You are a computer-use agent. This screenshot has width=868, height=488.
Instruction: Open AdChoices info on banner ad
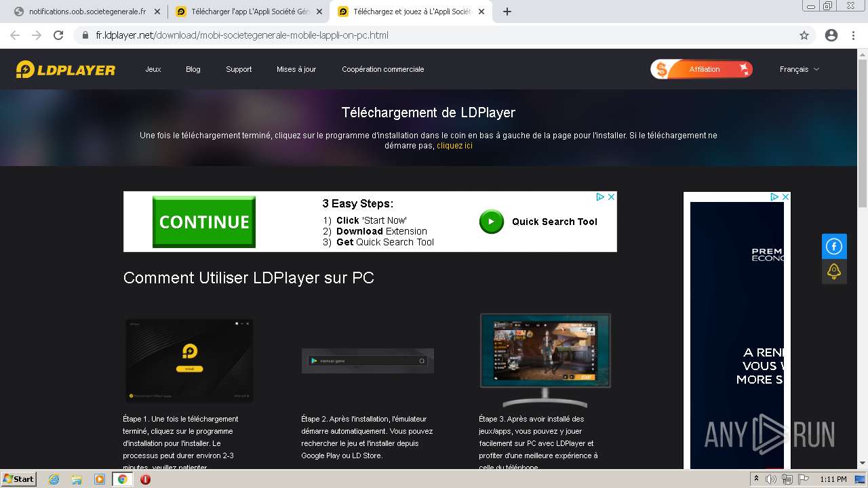600,197
